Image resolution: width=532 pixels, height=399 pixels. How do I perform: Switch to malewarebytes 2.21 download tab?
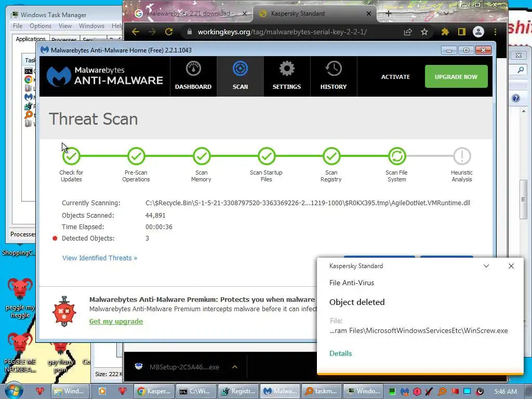point(189,14)
